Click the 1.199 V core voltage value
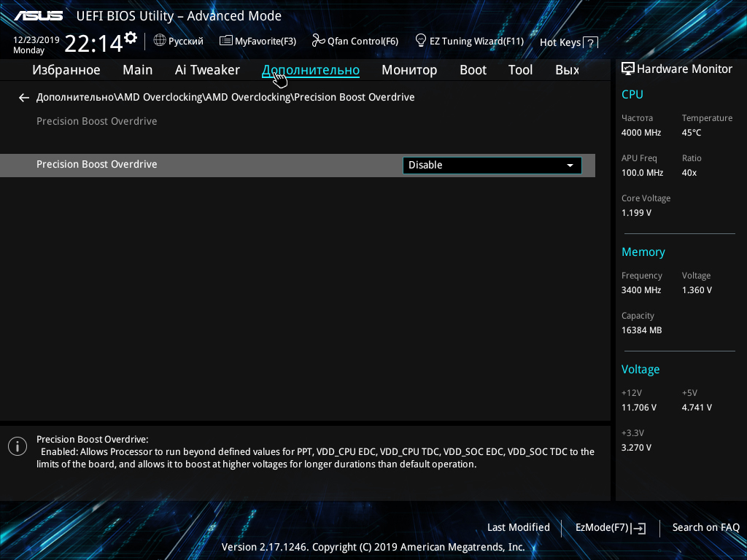This screenshot has width=747, height=560. tap(636, 213)
